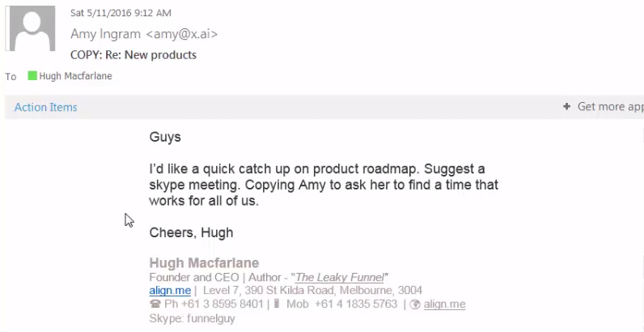Open align.me link beside the globe icon
The height and width of the screenshot is (332, 644).
pyautogui.click(x=444, y=304)
